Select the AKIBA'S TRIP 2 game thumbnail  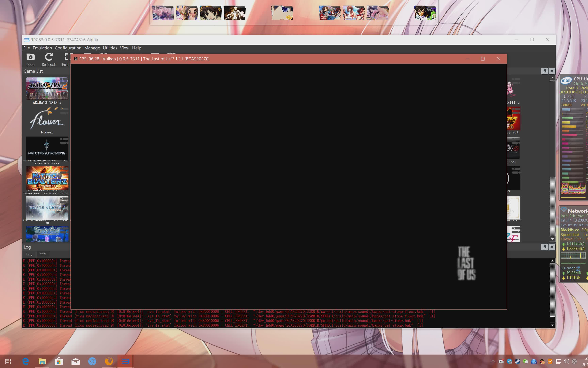point(47,88)
